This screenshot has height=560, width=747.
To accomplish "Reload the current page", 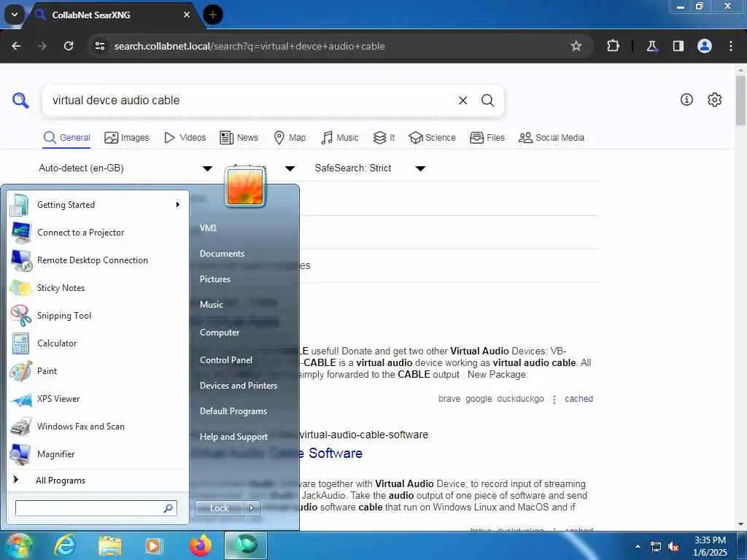I will (x=69, y=46).
